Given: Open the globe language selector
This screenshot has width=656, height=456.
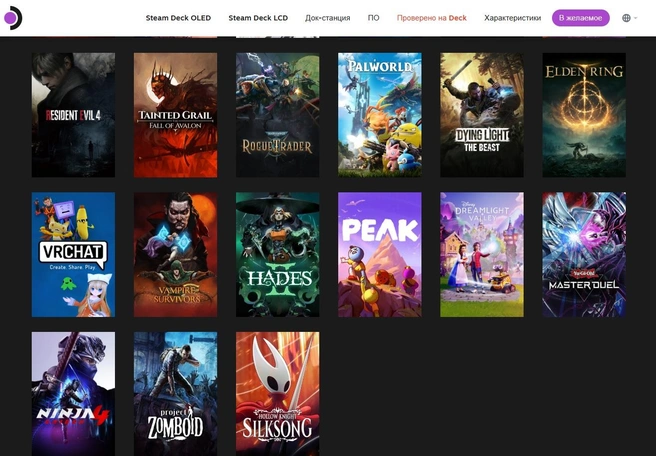Looking at the screenshot, I should pos(629,18).
